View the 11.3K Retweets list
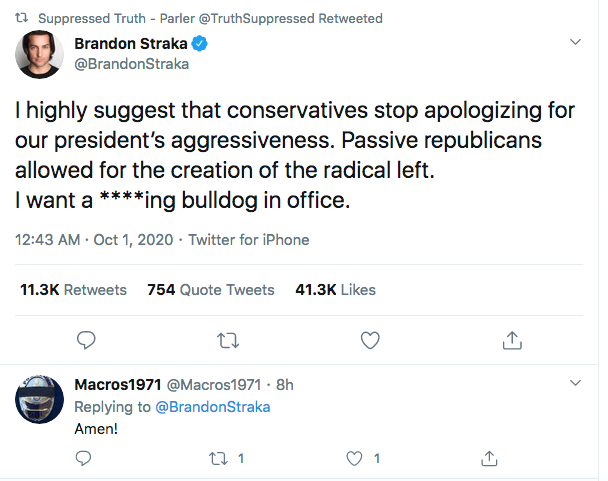 (x=73, y=290)
